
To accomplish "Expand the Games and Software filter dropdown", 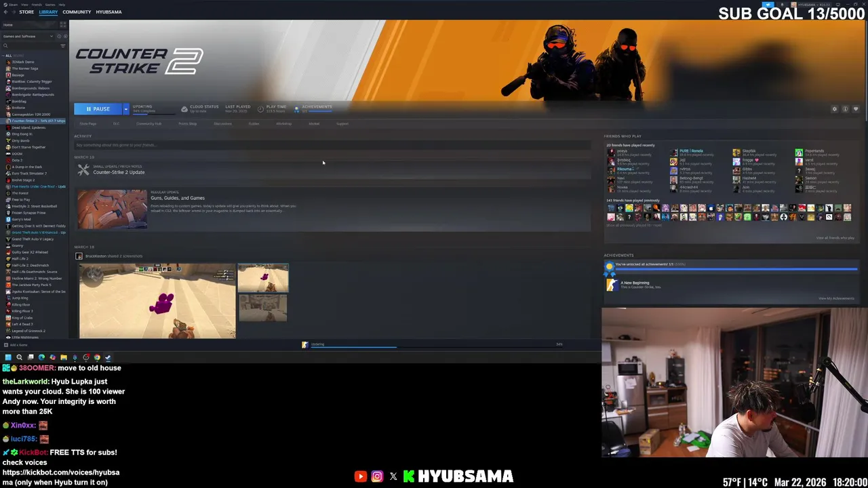I will (x=28, y=37).
